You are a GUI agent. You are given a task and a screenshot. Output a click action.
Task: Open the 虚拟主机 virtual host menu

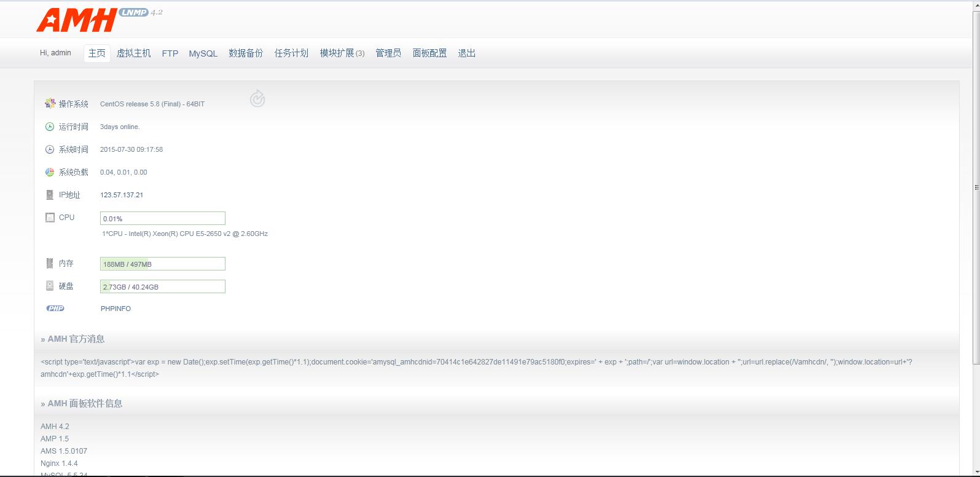coord(133,53)
